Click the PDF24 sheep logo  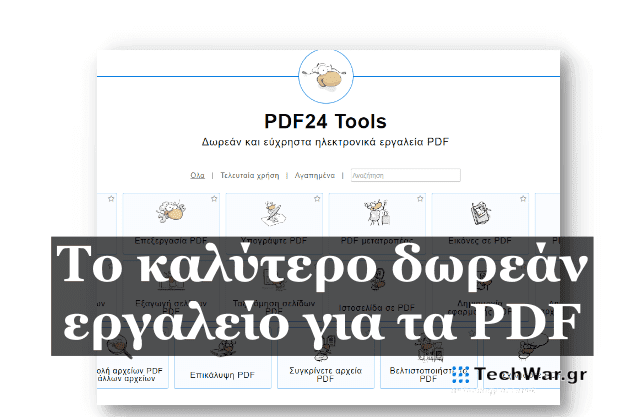pyautogui.click(x=326, y=76)
